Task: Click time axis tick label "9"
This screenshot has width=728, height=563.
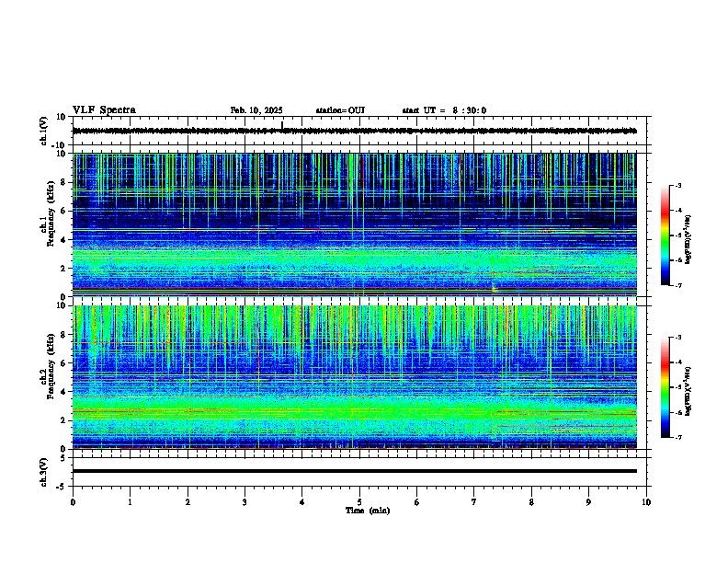Action: 588,502
